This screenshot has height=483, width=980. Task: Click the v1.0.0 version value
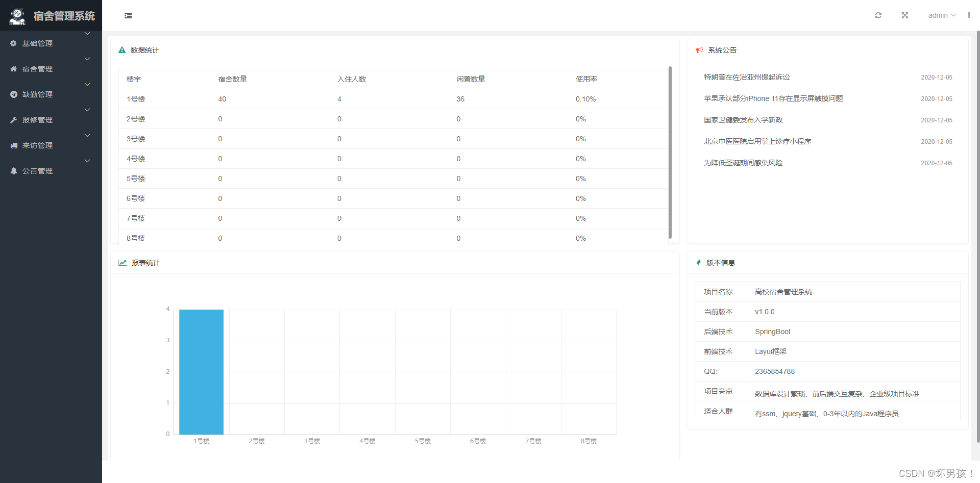[x=765, y=312]
